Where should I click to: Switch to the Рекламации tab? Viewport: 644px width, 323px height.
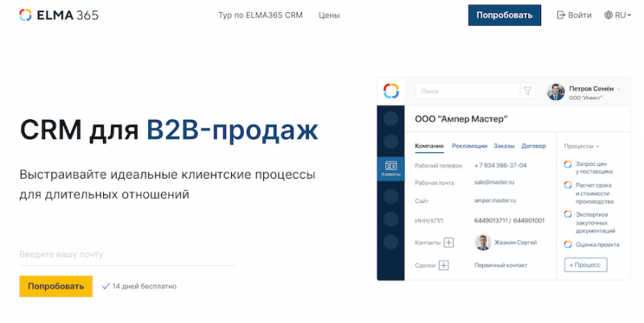point(469,146)
